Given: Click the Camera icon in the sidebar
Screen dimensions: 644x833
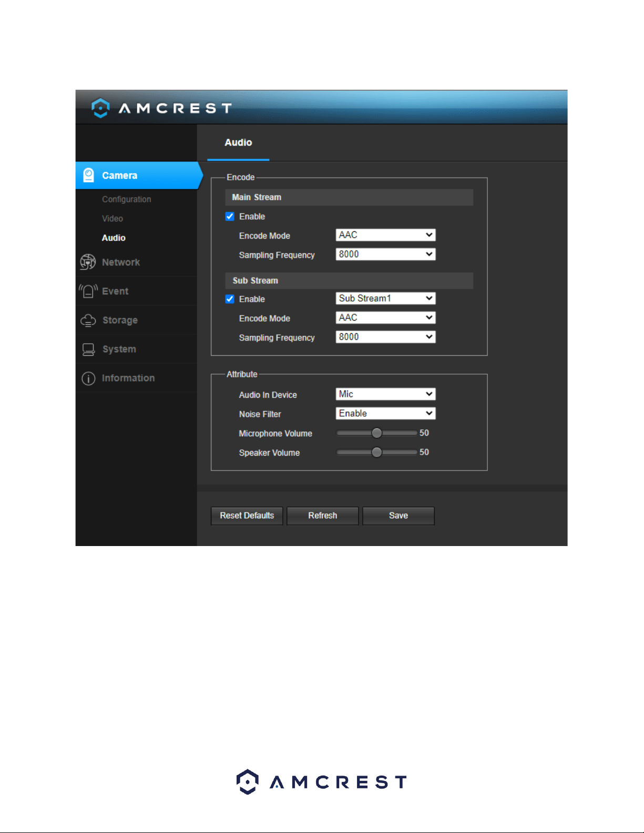Looking at the screenshot, I should 89,175.
